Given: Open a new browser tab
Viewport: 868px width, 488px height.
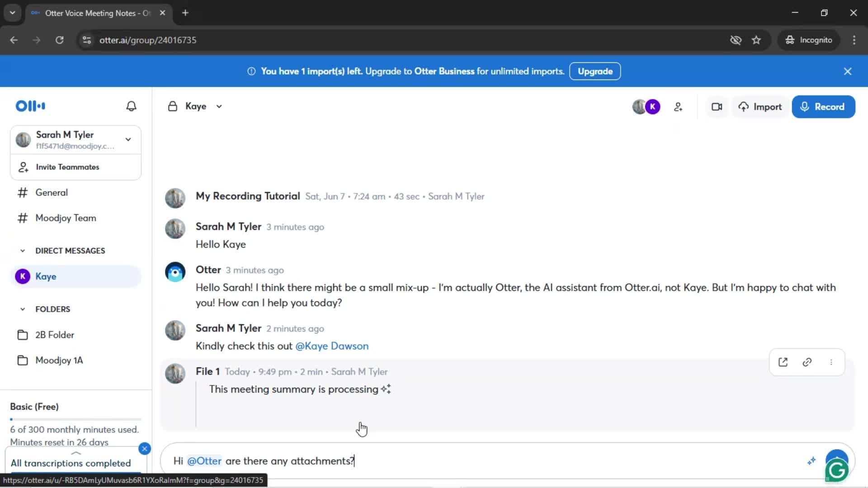Looking at the screenshot, I should (185, 13).
